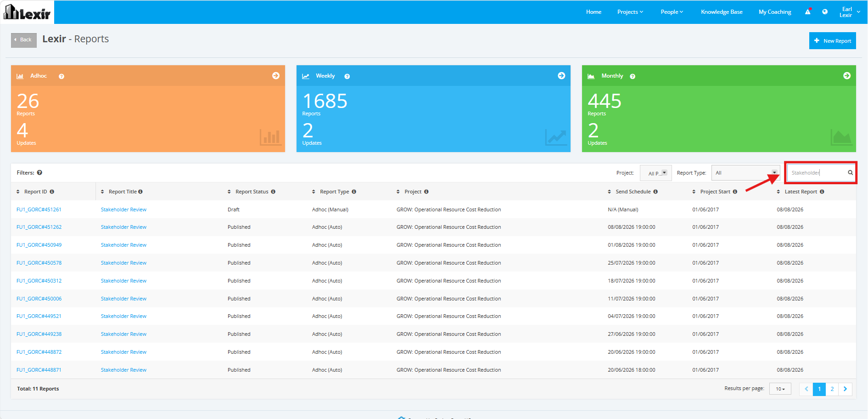The image size is (868, 419).
Task: Open report FU1_GORC#451261
Action: pyautogui.click(x=39, y=209)
